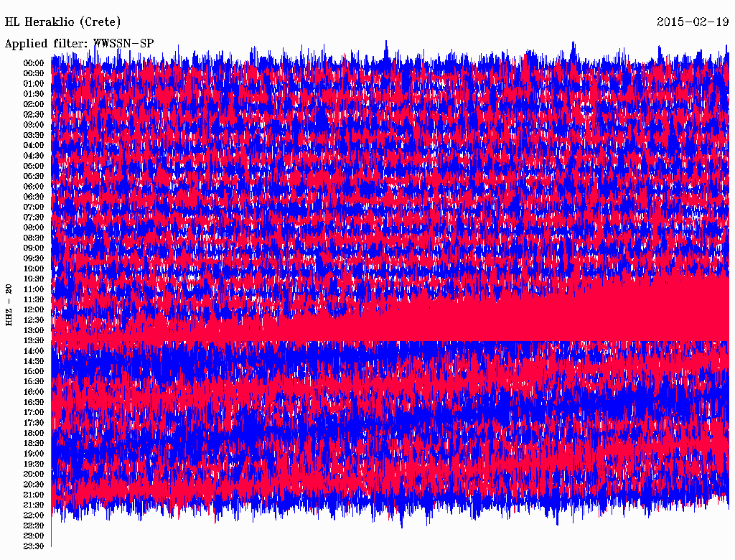Viewport: 735px width, 560px height.
Task: Click the '18:00' time label
Action: pos(33,434)
